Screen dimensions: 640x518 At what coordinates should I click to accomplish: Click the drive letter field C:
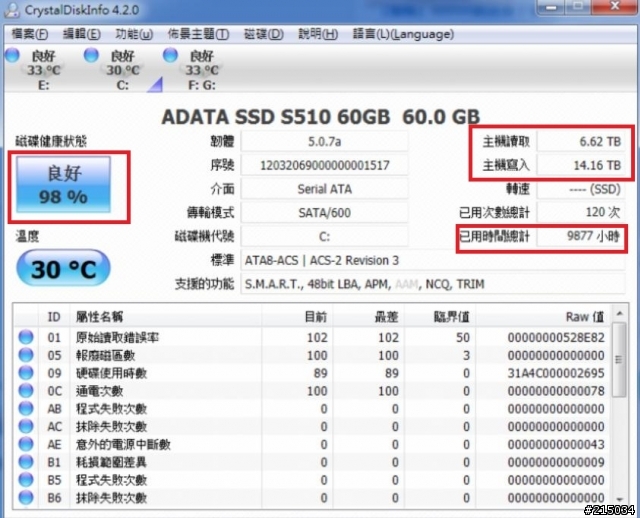point(324,236)
